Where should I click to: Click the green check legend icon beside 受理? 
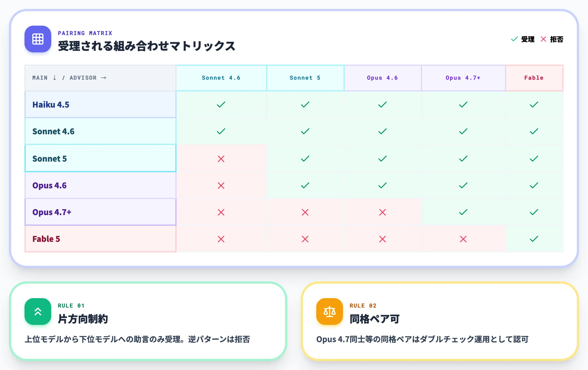pyautogui.click(x=514, y=39)
